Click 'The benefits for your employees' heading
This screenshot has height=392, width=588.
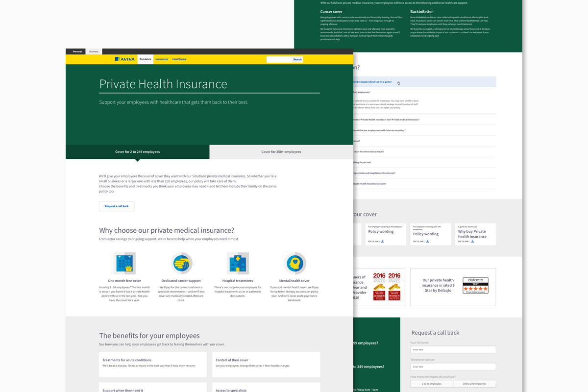[149, 336]
